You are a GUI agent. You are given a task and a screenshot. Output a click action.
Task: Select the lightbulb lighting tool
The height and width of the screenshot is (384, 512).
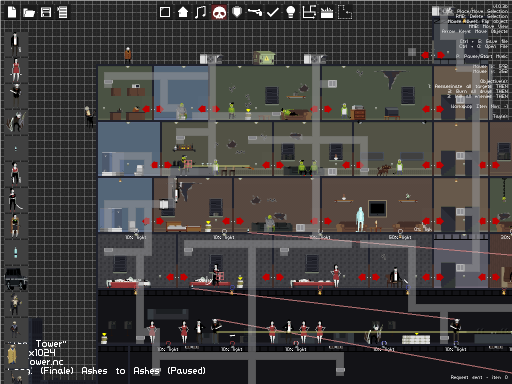291,12
